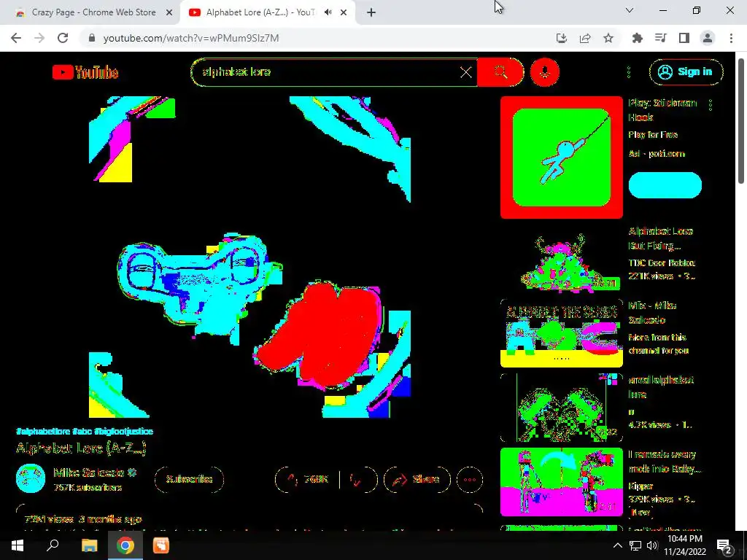747x560 pixels.
Task: Toggle the Chrome side panel icon
Action: 684,38
